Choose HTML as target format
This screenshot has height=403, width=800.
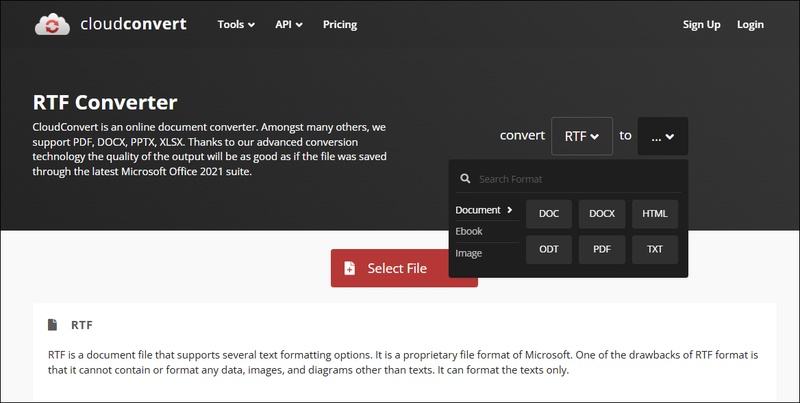655,214
